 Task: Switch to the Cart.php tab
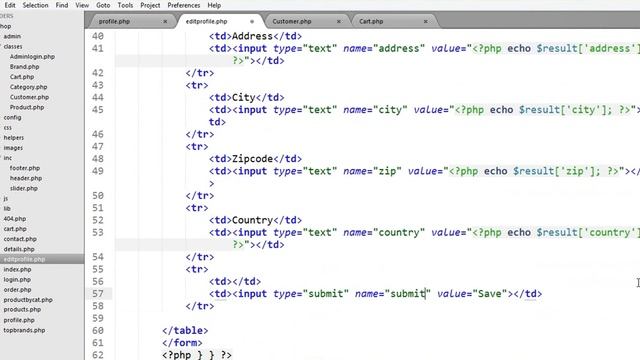click(x=371, y=21)
